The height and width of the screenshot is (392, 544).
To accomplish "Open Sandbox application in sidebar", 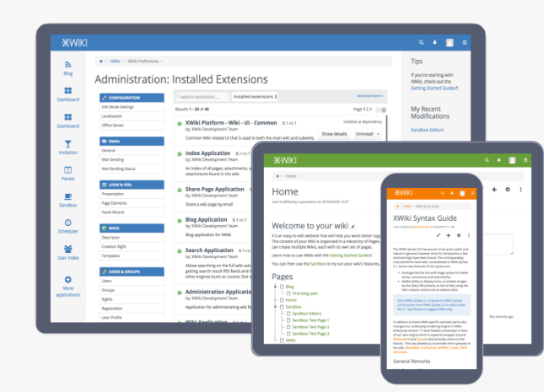I will click(x=68, y=200).
